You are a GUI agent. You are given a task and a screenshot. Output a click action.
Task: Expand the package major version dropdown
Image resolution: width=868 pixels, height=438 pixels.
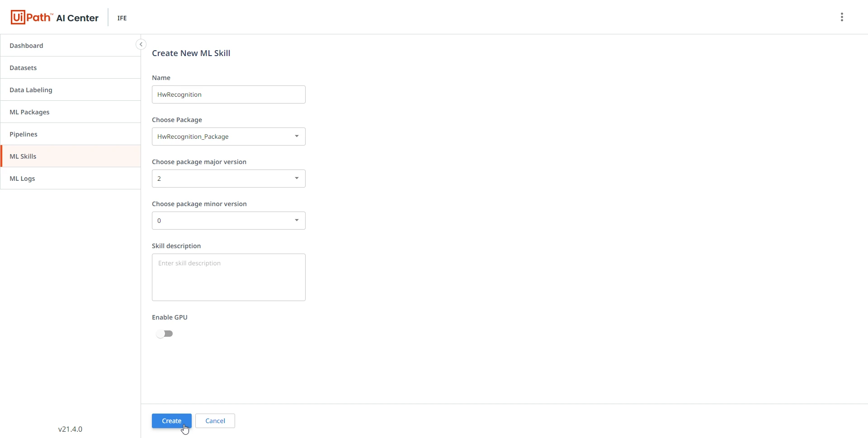[229, 179]
